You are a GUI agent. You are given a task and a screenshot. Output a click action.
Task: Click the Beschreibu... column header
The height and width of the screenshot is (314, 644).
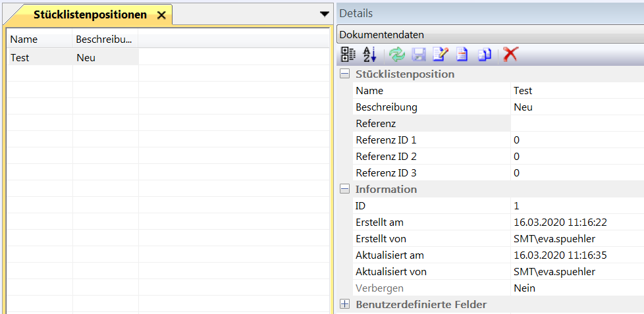105,39
